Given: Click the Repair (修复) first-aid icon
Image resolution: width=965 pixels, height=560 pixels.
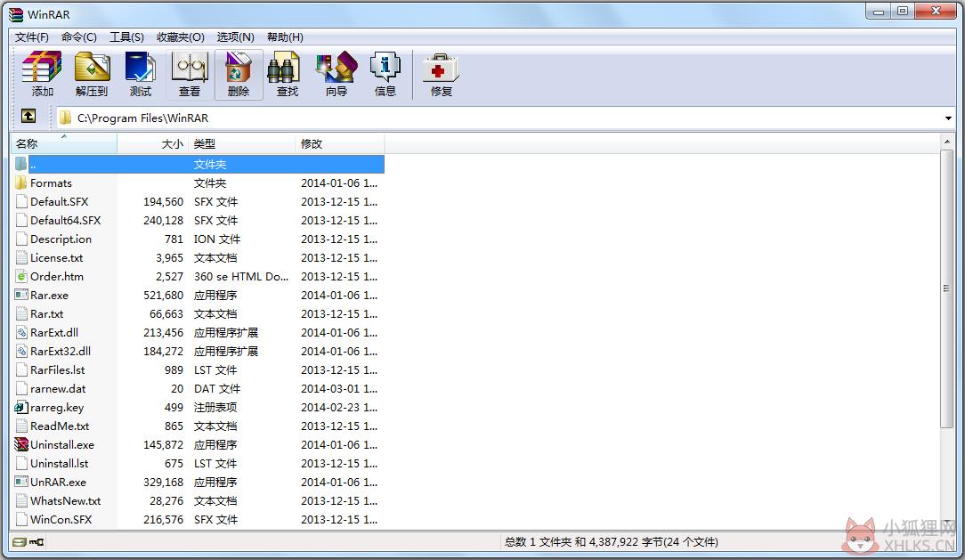Looking at the screenshot, I should point(441,69).
